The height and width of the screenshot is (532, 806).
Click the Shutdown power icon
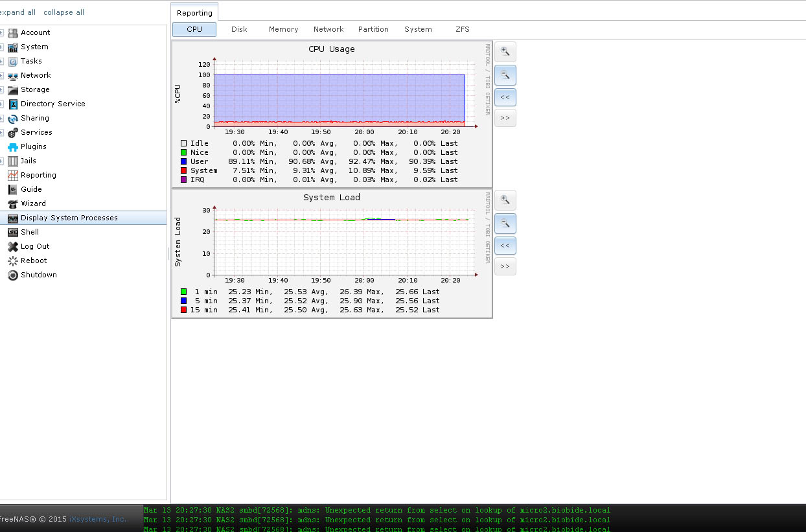pyautogui.click(x=13, y=275)
